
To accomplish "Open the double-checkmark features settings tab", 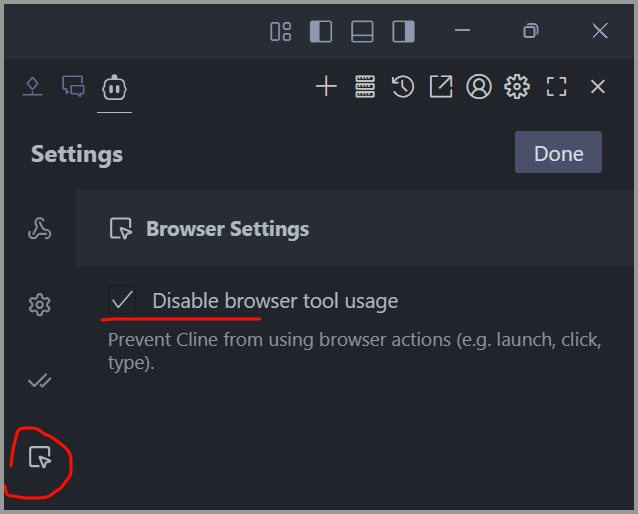I will (x=40, y=381).
